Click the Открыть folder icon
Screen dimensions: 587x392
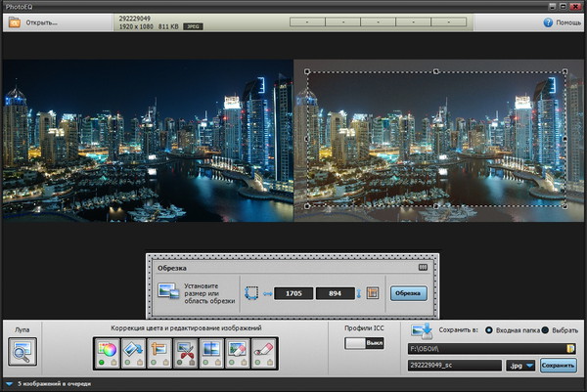15,22
